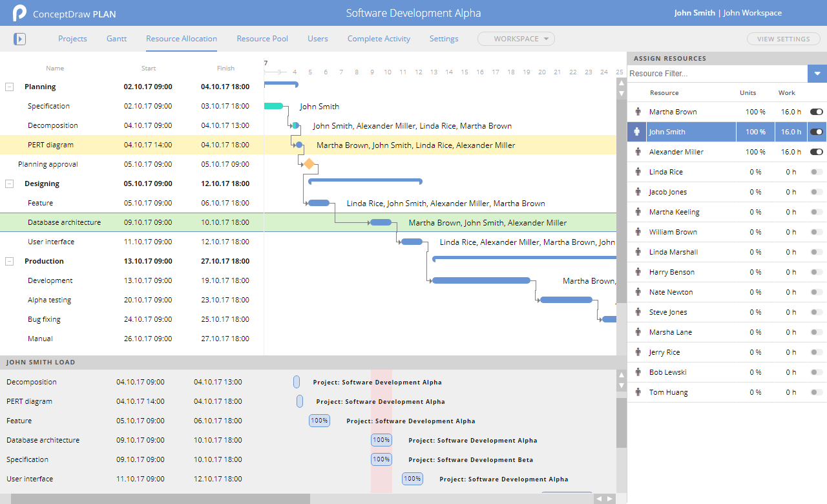This screenshot has width=827, height=504.
Task: Click the person icon beside Harry Benson
Action: 638,272
